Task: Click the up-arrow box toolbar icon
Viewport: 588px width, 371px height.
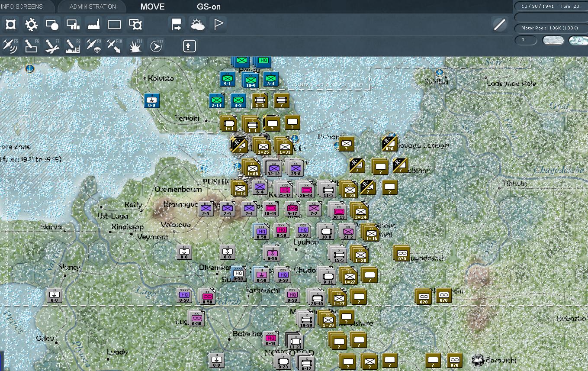Action: point(190,45)
